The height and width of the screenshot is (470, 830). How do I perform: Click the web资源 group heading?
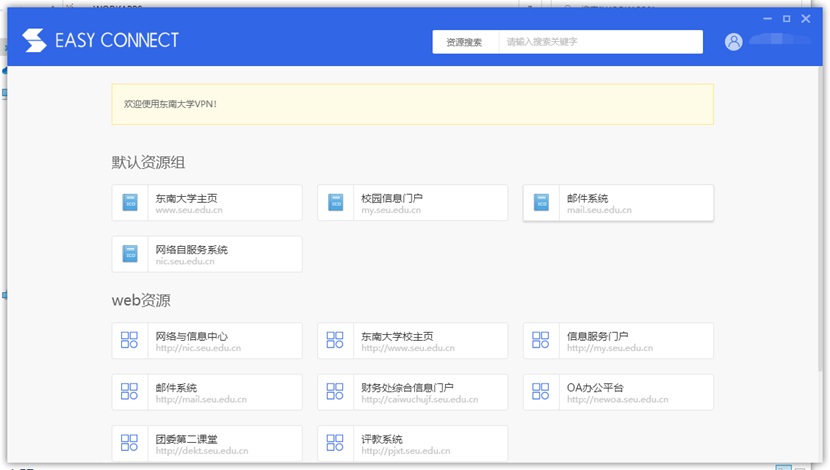coord(141,301)
